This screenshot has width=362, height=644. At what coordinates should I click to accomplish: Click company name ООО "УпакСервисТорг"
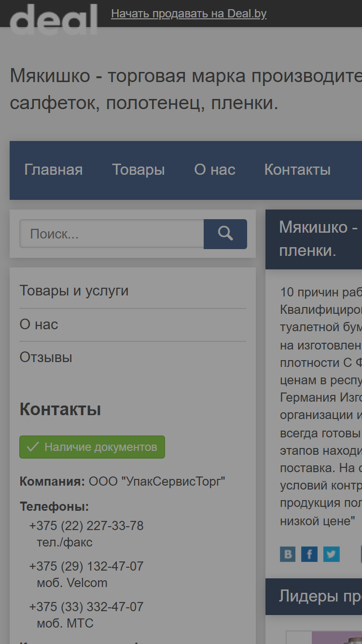tap(157, 482)
